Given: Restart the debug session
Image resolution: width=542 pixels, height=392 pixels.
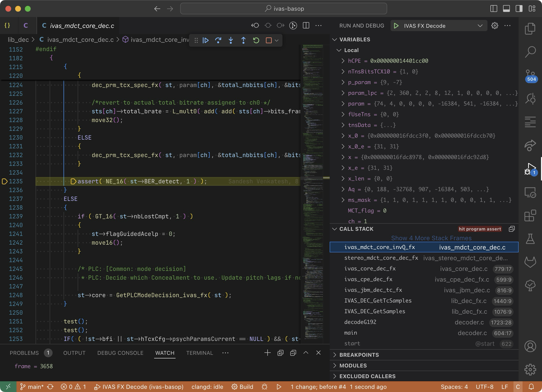Looking at the screenshot, I should pos(256,40).
